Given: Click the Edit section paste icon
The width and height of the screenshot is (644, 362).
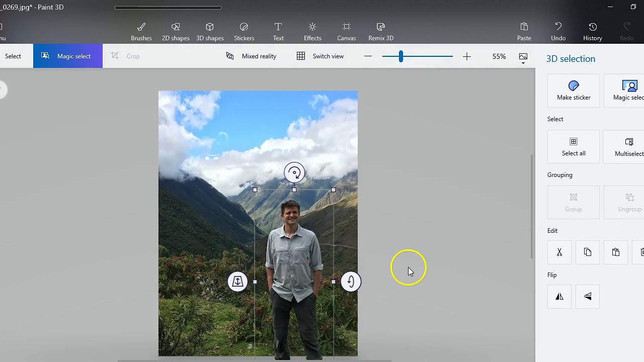Looking at the screenshot, I should [x=616, y=252].
